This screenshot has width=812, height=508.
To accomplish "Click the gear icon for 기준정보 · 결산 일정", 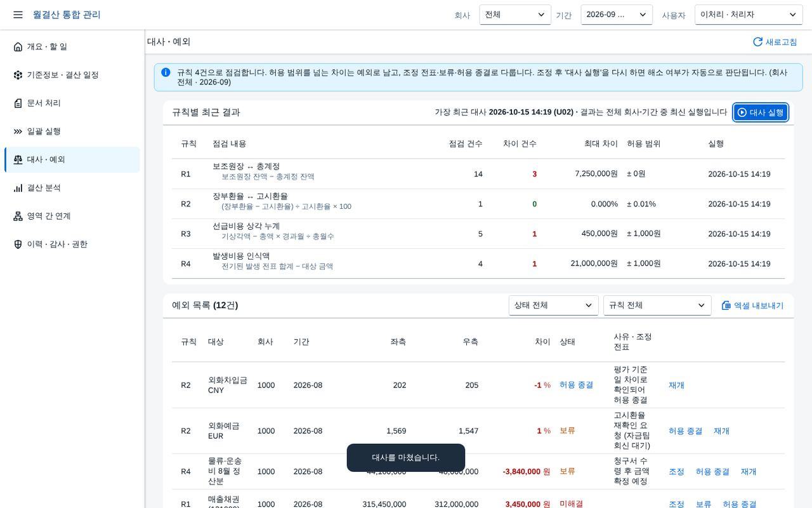I will click(18, 75).
